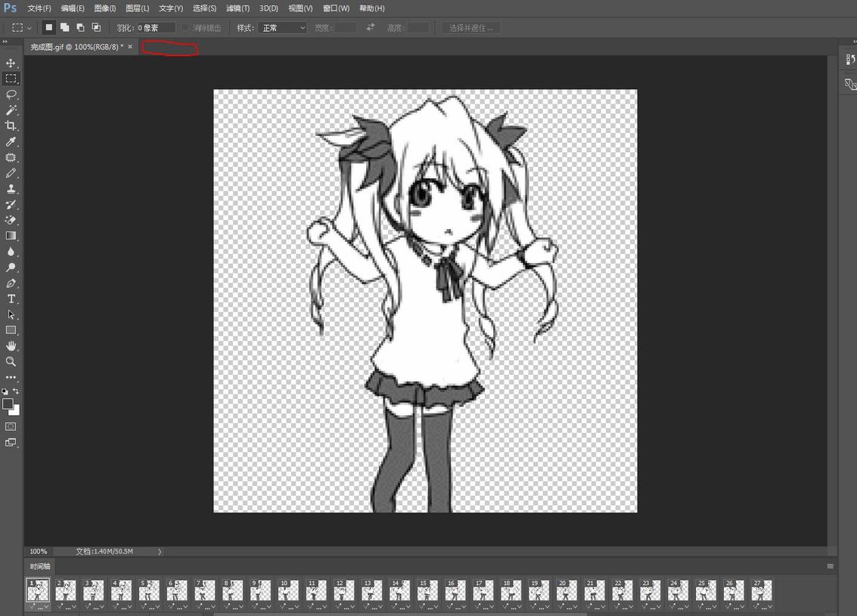Select the Zoom magnifier tool

[x=11, y=362]
